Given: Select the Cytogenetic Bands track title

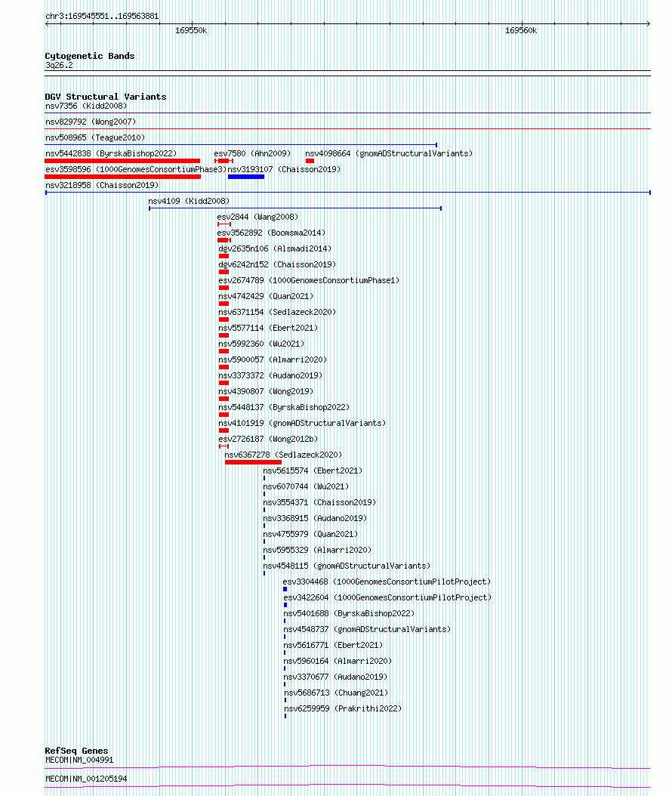Looking at the screenshot, I should pyautogui.click(x=90, y=56).
